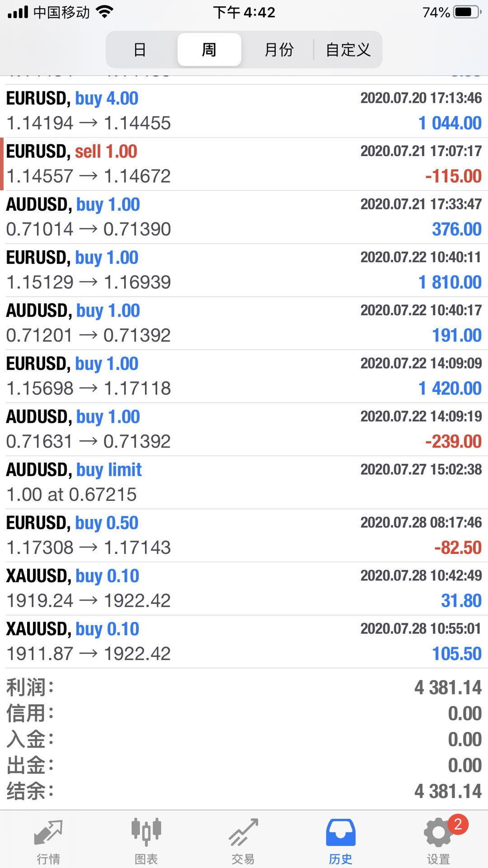The height and width of the screenshot is (868, 488).
Task: Tap the EURUSD buy 0.50 losing trade
Action: (244, 535)
